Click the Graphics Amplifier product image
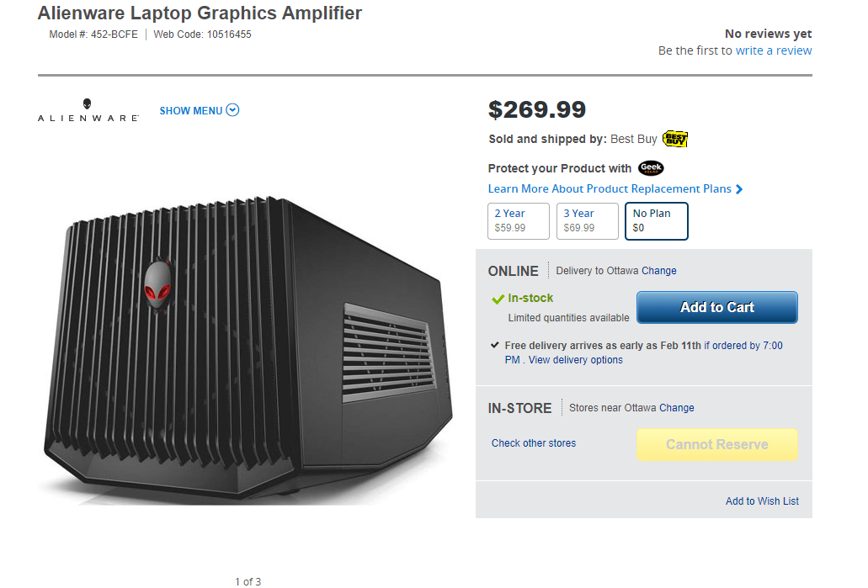Screen dimensions: 868x588 coord(248,348)
